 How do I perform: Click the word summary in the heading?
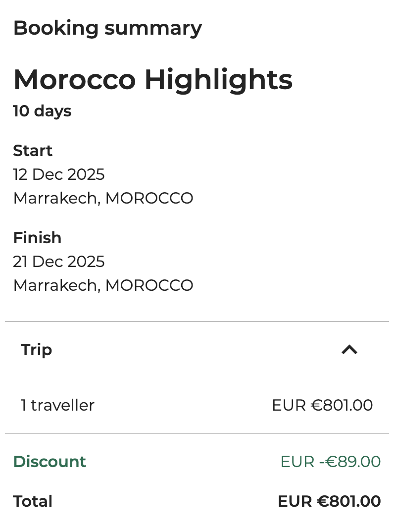pyautogui.click(x=153, y=28)
